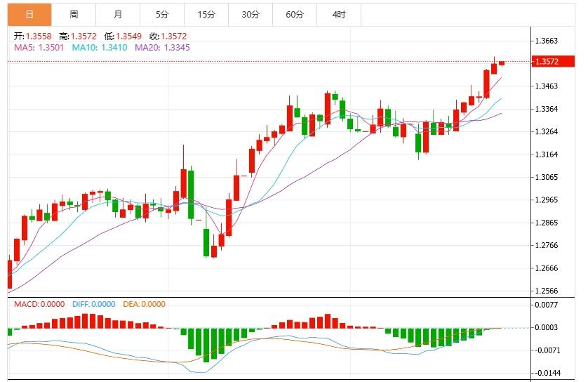The image size is (588, 382).
Task: Click the latest candlestick at chart's right edge
Action: click(x=502, y=62)
